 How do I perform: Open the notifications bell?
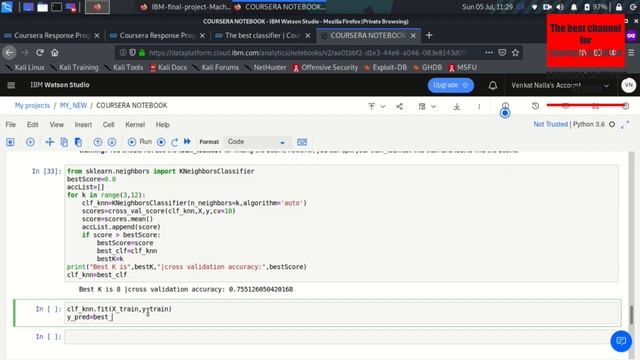click(x=493, y=85)
